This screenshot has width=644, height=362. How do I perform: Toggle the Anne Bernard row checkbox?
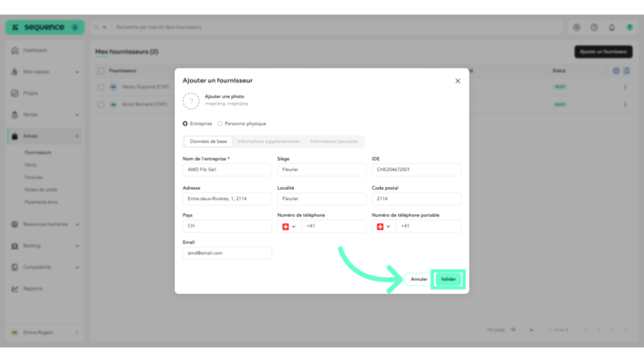coord(101,105)
